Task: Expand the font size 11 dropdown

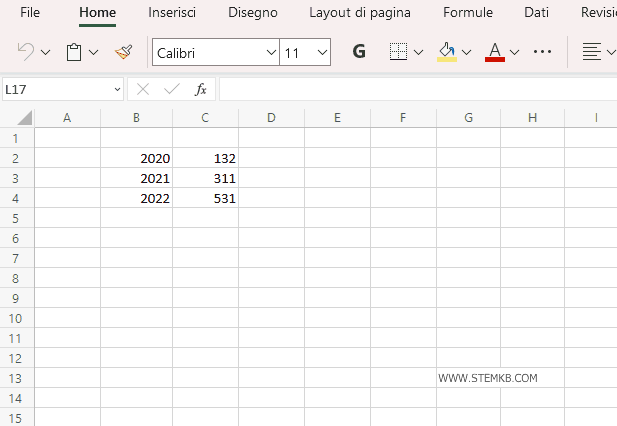Action: pos(321,52)
